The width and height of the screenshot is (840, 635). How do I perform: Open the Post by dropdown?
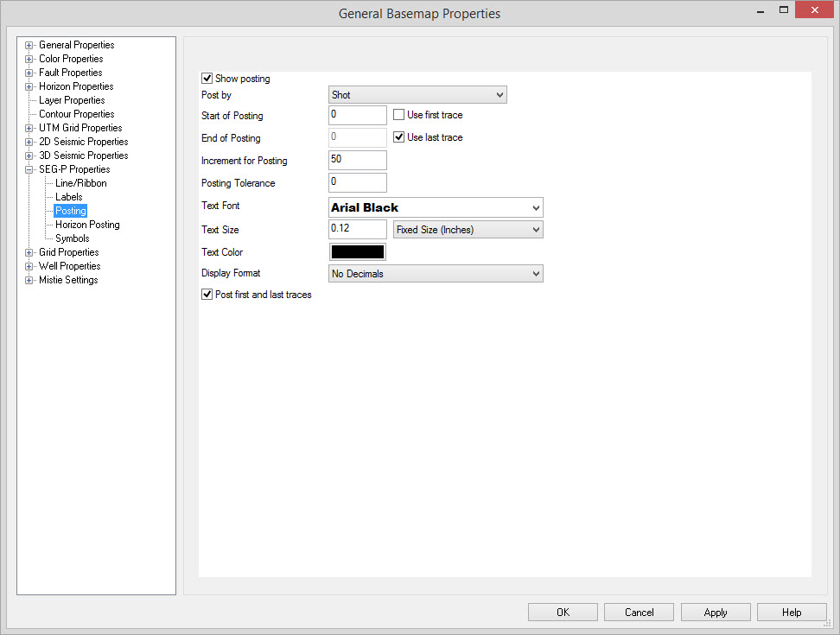coord(417,95)
